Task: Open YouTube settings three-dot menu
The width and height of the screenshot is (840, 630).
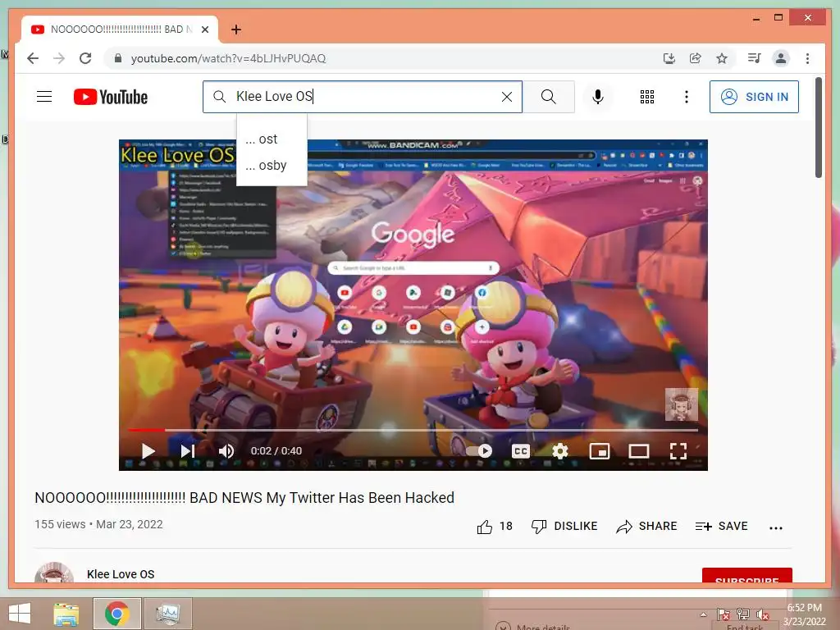Action: (687, 97)
